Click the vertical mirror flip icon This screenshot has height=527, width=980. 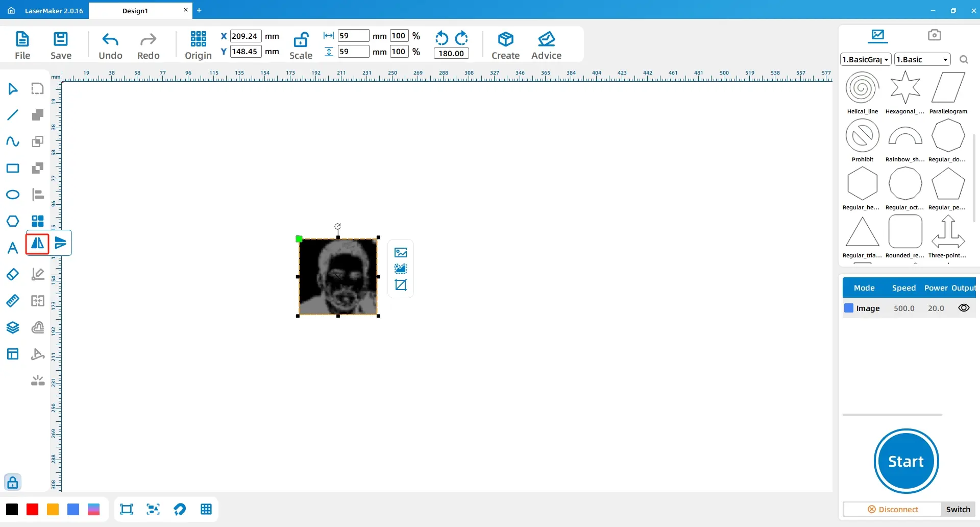[x=61, y=243]
